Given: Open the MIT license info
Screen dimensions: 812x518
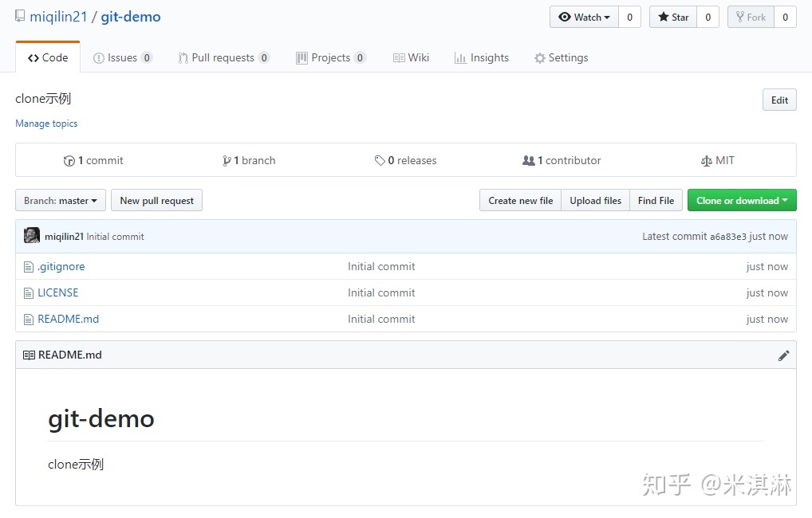Looking at the screenshot, I should [x=718, y=160].
